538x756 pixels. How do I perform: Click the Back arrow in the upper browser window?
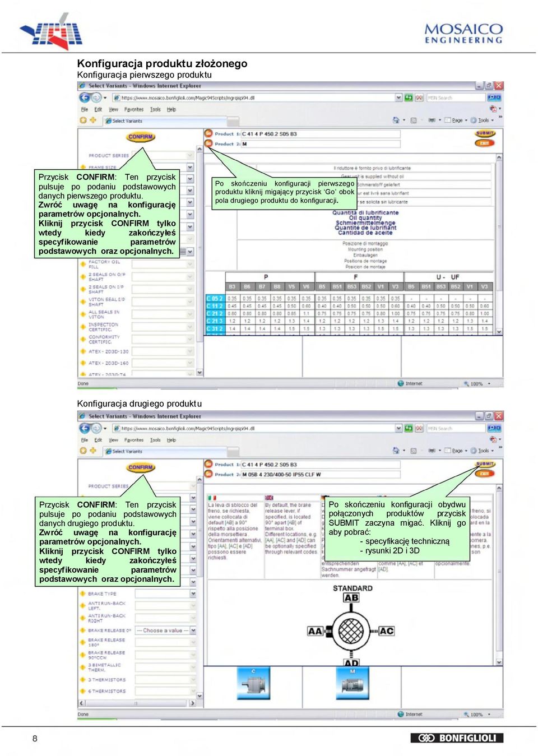tap(85, 98)
